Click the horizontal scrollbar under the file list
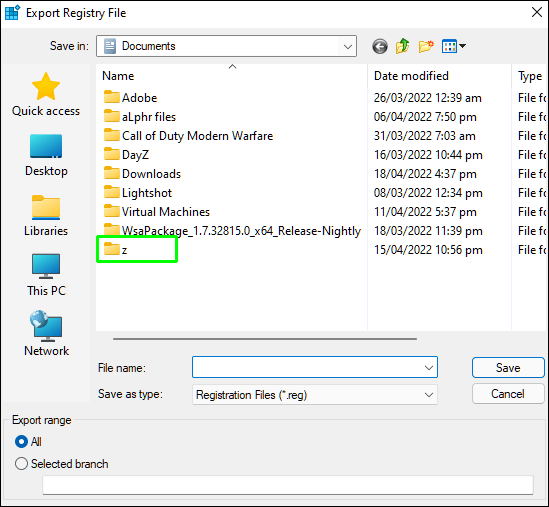 point(265,339)
